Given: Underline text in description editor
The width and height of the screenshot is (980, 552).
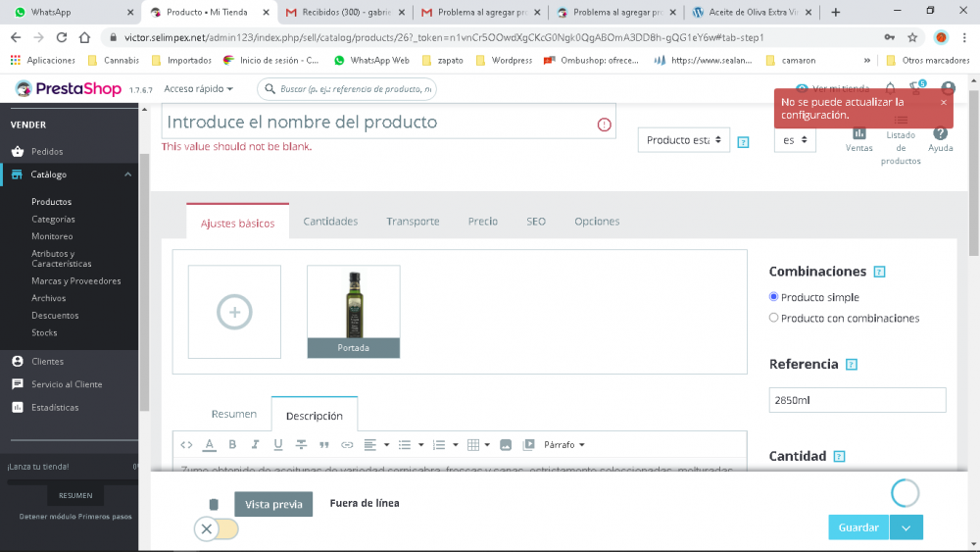Looking at the screenshot, I should (x=278, y=444).
